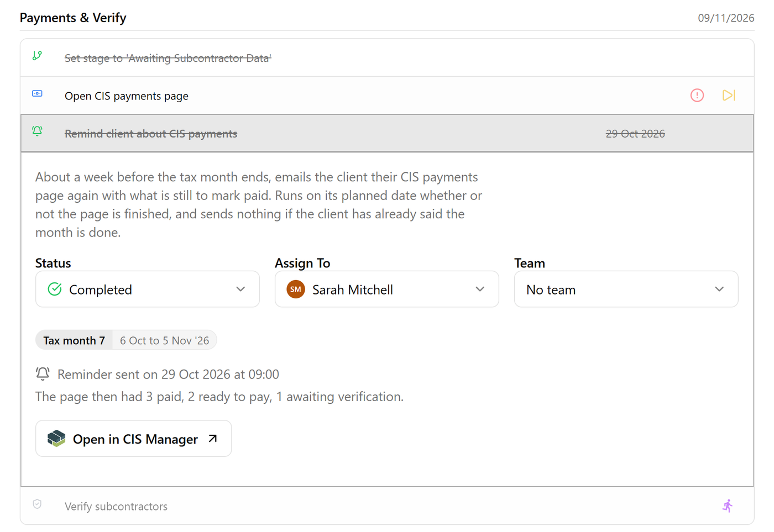Image resolution: width=774 pixels, height=532 pixels.
Task: Click the payments icon beside Open CIS payments page
Action: 37,93
